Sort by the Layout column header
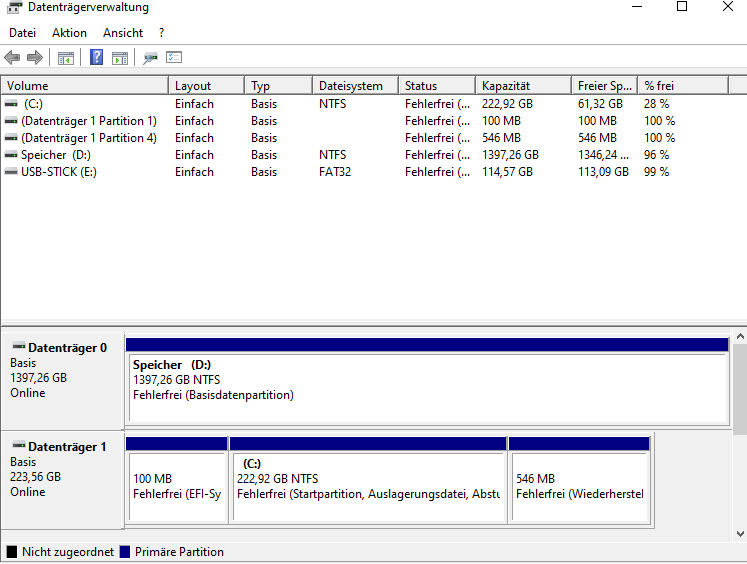Viewport: 747px width, 564px height. pyautogui.click(x=207, y=86)
